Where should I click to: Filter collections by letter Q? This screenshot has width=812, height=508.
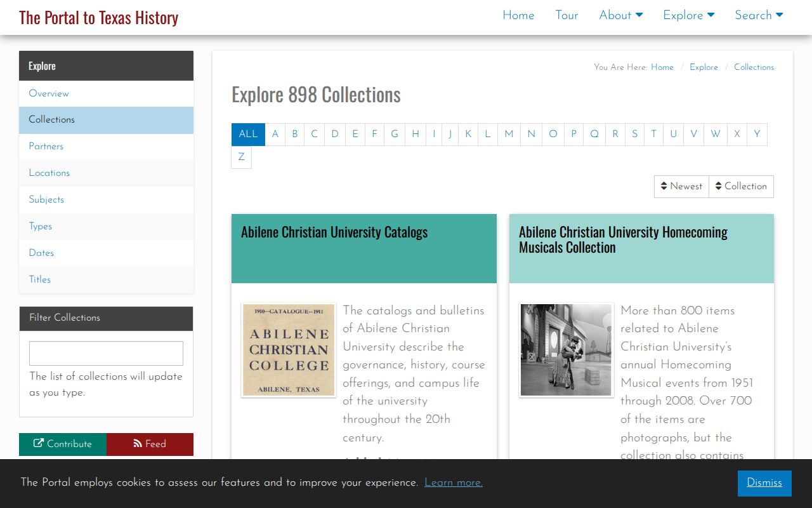pyautogui.click(x=594, y=135)
